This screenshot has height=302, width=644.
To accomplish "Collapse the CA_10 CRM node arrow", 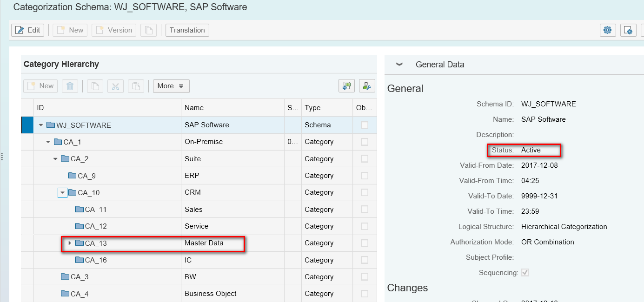I will point(62,192).
